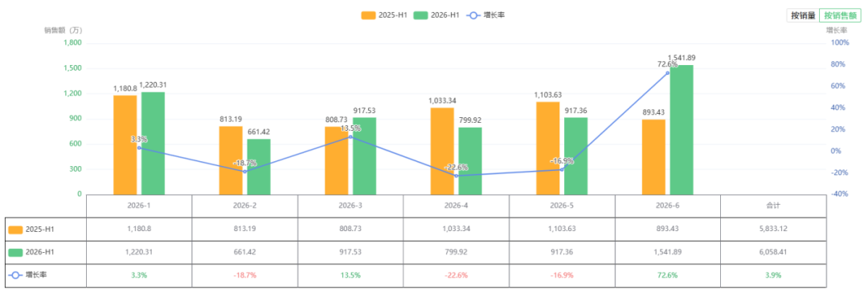This screenshot has height=301, width=868.
Task: Click table cell 1,103.63 in 2025-H1 row
Action: pyautogui.click(x=562, y=229)
